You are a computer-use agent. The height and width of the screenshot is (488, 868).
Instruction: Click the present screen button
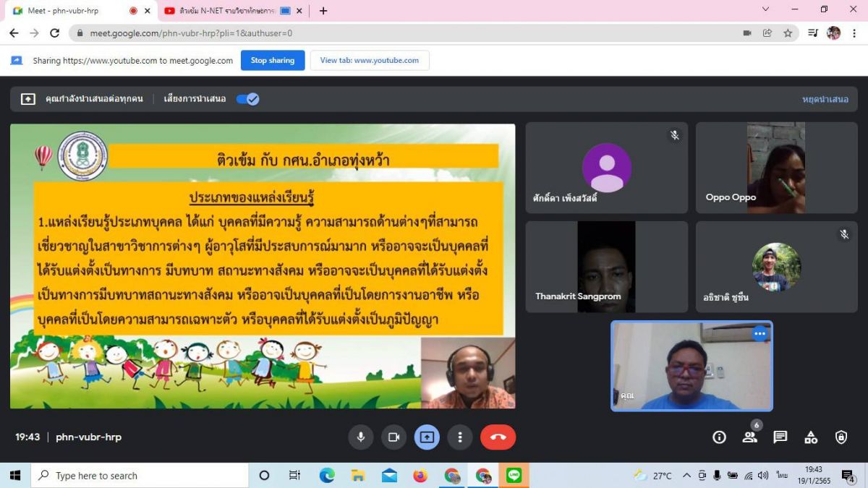[x=427, y=437]
